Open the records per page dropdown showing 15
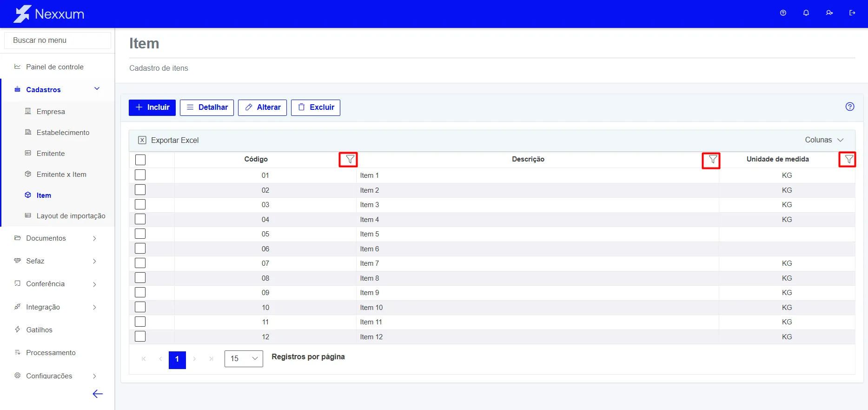Image resolution: width=868 pixels, height=410 pixels. pos(244,358)
